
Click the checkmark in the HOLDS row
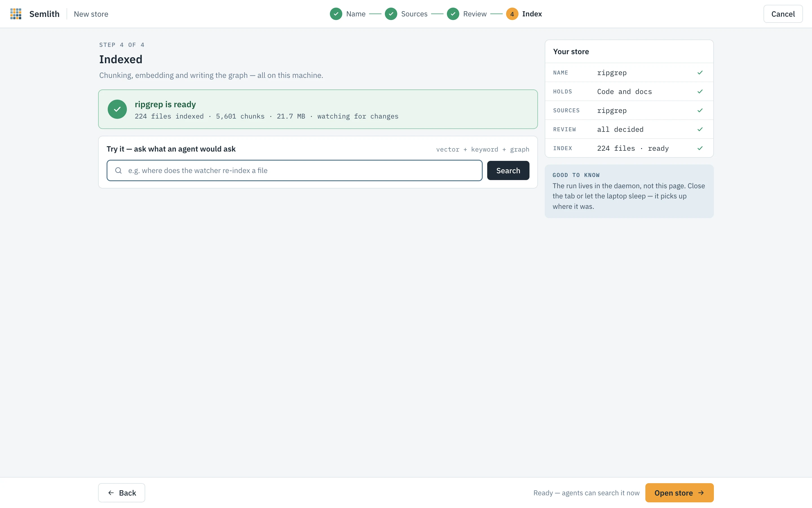700,91
